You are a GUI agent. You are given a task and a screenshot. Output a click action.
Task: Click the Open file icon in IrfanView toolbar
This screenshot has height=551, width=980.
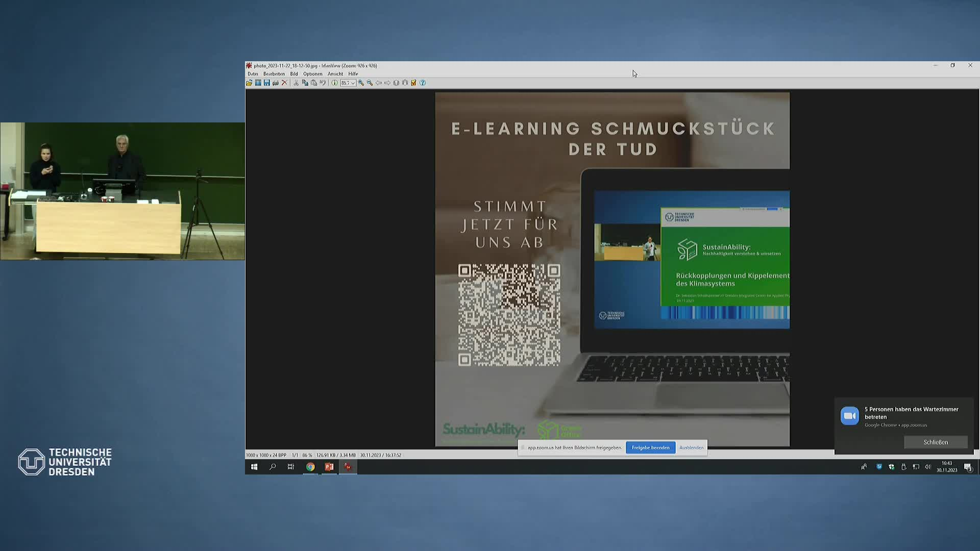249,83
